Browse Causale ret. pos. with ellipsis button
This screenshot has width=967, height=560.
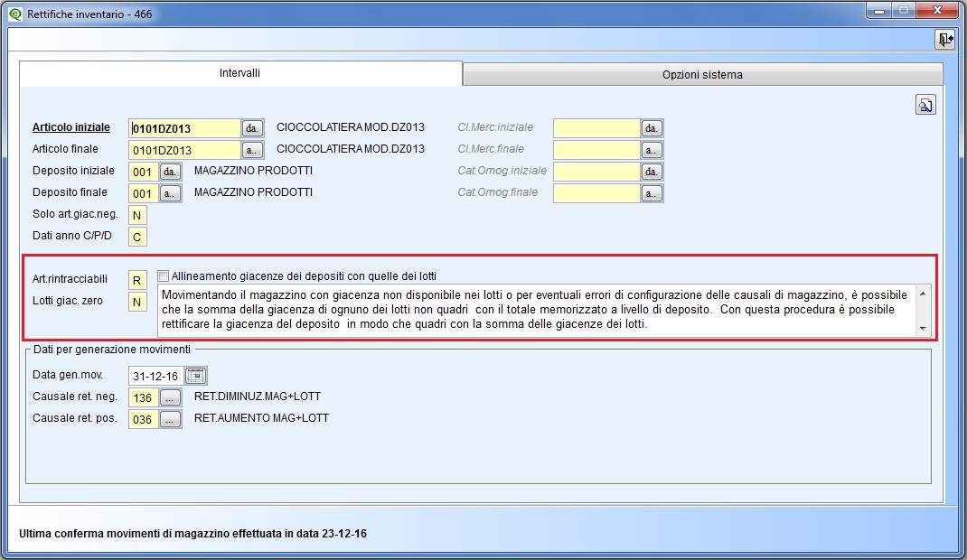(171, 419)
